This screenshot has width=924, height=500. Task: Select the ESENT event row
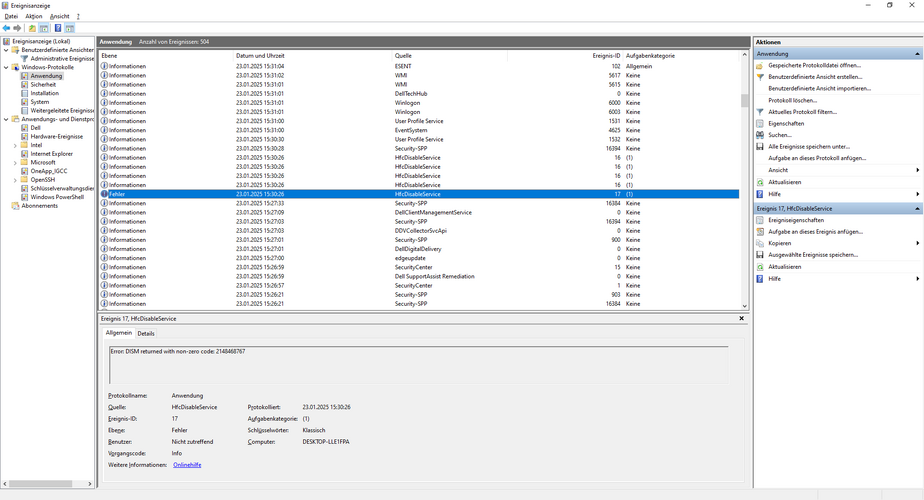pos(419,66)
